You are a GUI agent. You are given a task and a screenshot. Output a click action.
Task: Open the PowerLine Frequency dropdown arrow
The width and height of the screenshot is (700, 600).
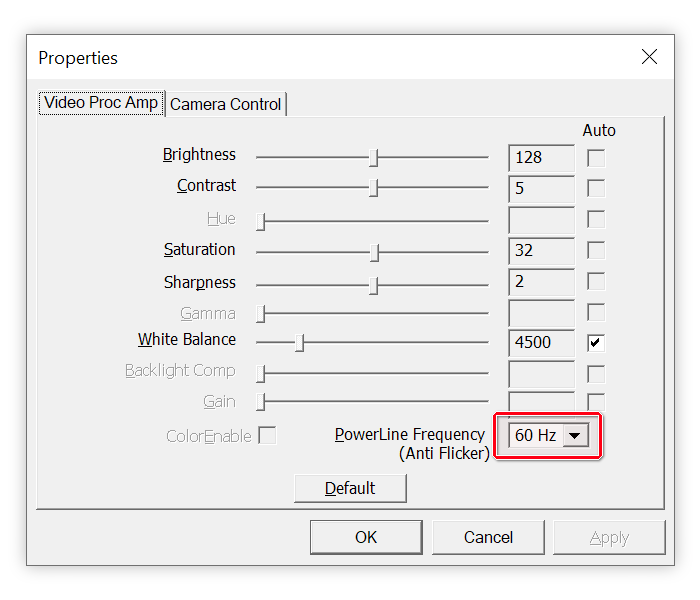tap(576, 436)
